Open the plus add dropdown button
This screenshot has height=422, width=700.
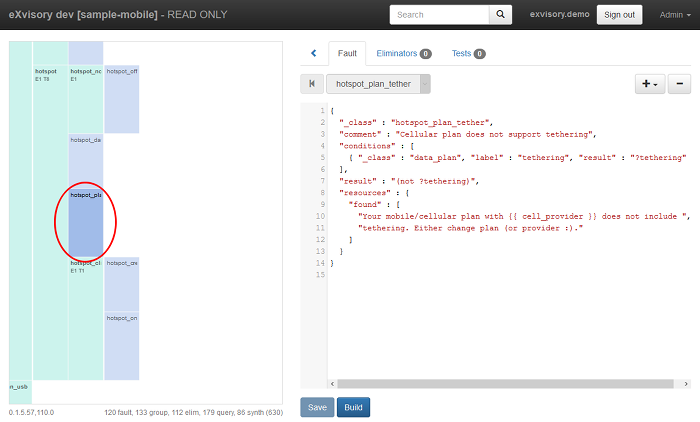650,84
